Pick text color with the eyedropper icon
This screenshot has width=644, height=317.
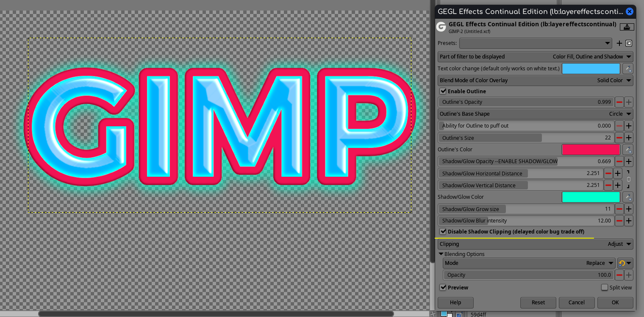coord(628,69)
